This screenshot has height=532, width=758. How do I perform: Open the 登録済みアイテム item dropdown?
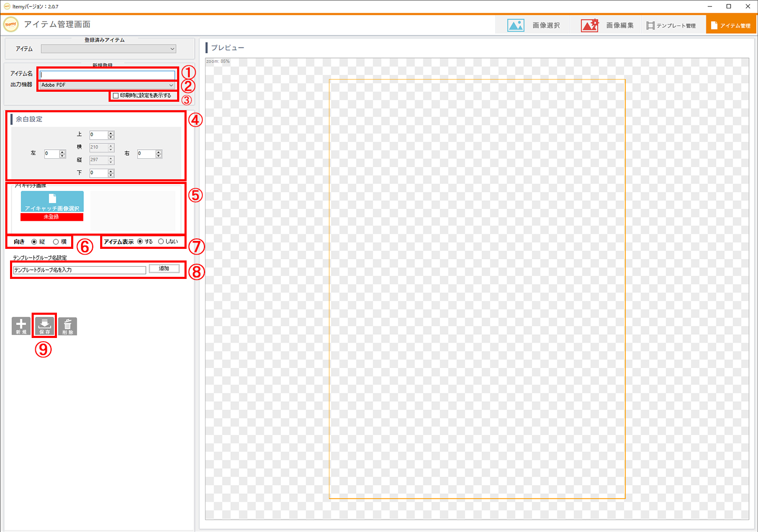(x=109, y=49)
